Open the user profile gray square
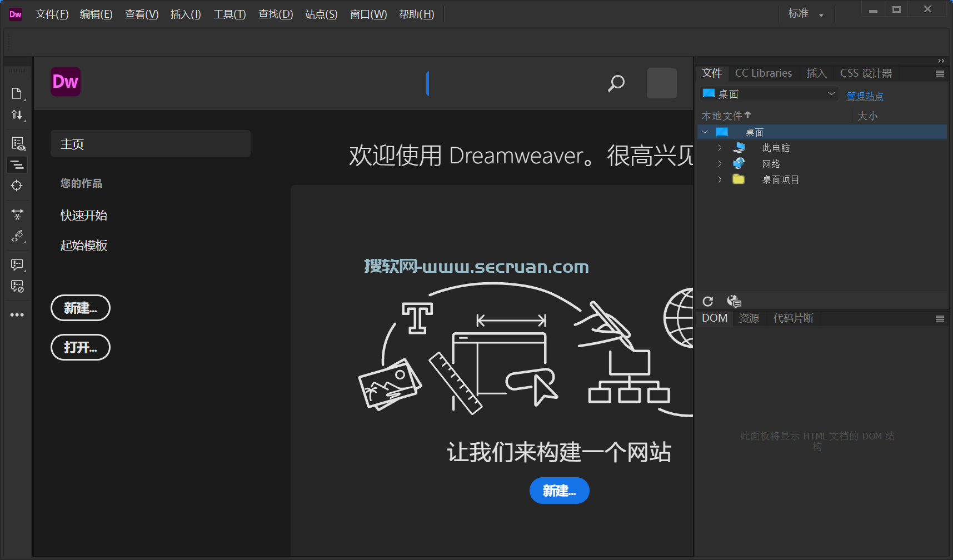The image size is (953, 560). (x=661, y=83)
